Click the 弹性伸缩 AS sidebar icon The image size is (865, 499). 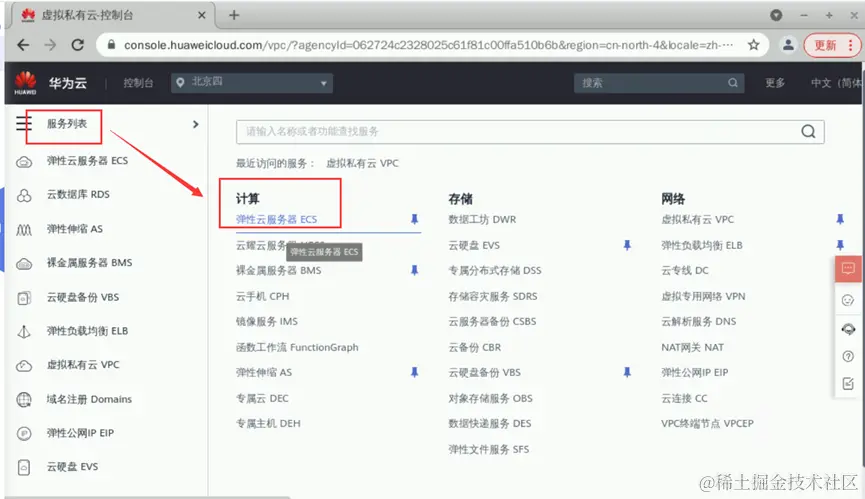(x=24, y=229)
